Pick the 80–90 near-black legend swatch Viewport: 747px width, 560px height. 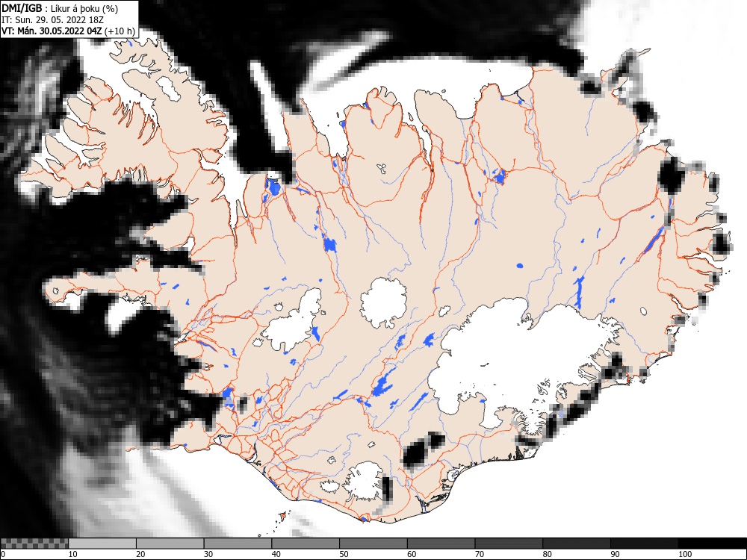(x=576, y=544)
